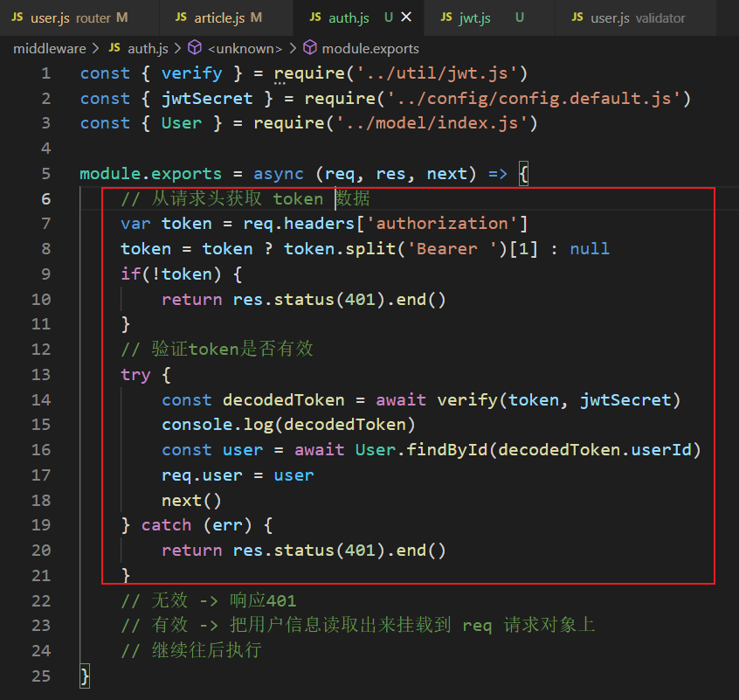Switch to the user.js router tab

click(x=79, y=17)
